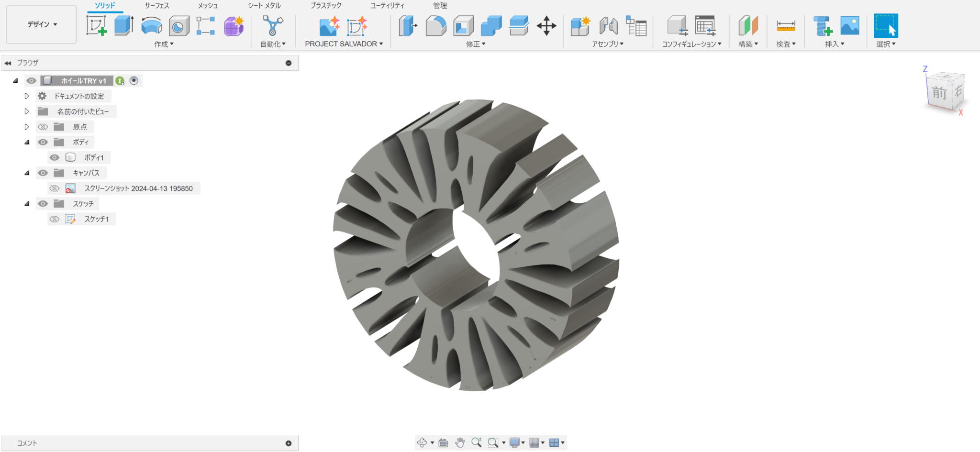The height and width of the screenshot is (452, 980).
Task: Expand the ドキュメントの設定 tree item
Action: point(27,96)
